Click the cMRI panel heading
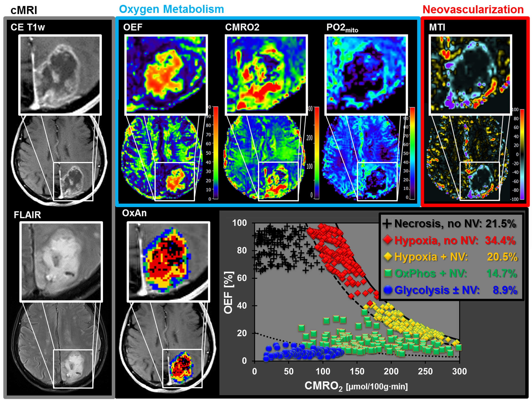Image resolution: width=532 pixels, height=400 pixels. [24, 11]
